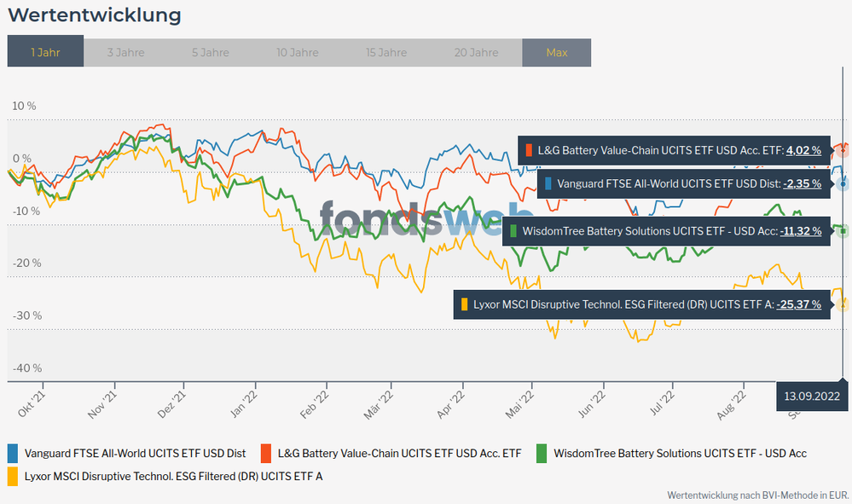
Task: Switch to the 3 Jahre tab
Action: coord(125,52)
